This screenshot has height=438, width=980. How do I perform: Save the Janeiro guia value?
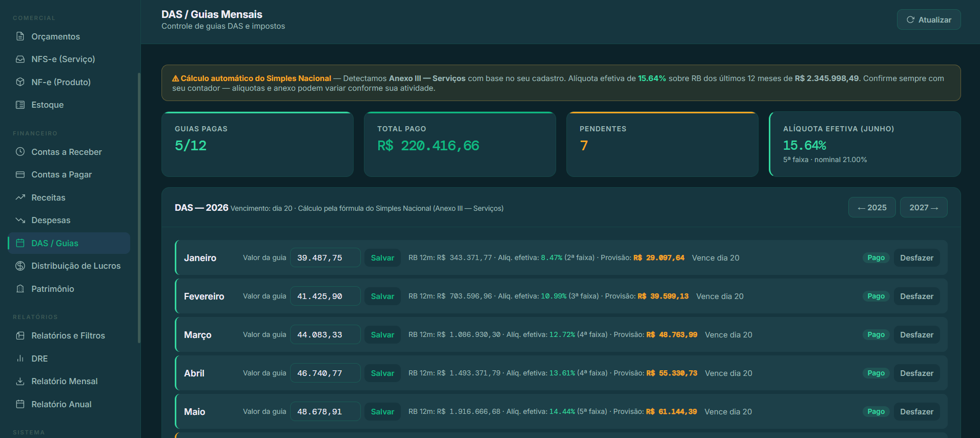pos(382,257)
